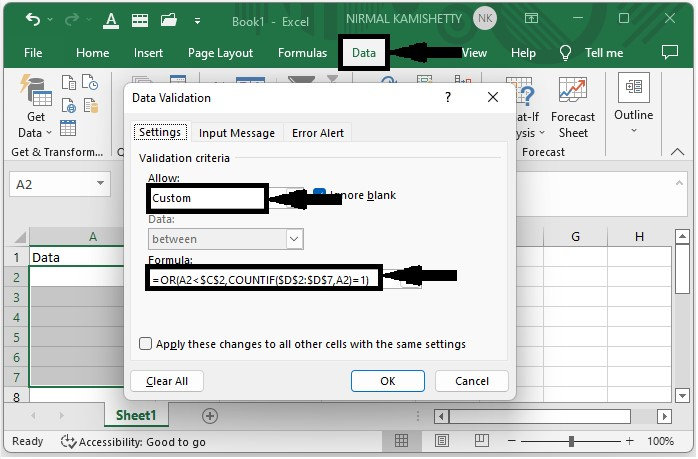The height and width of the screenshot is (459, 698).
Task: Open the File tab
Action: pos(33,53)
